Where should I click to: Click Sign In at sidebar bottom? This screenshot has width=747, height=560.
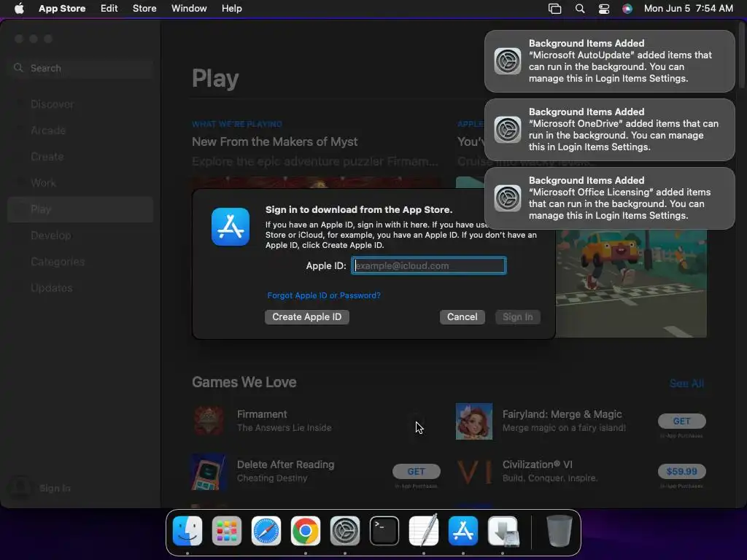(55, 488)
